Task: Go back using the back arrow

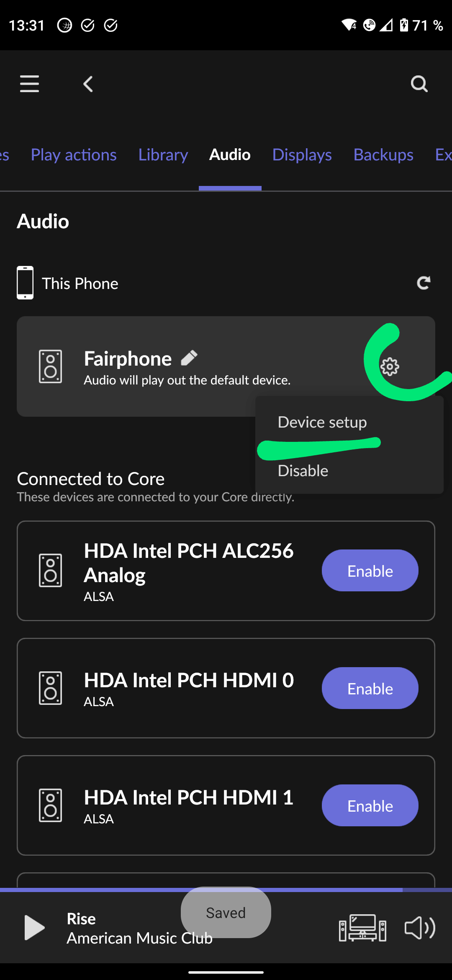Action: coord(88,84)
